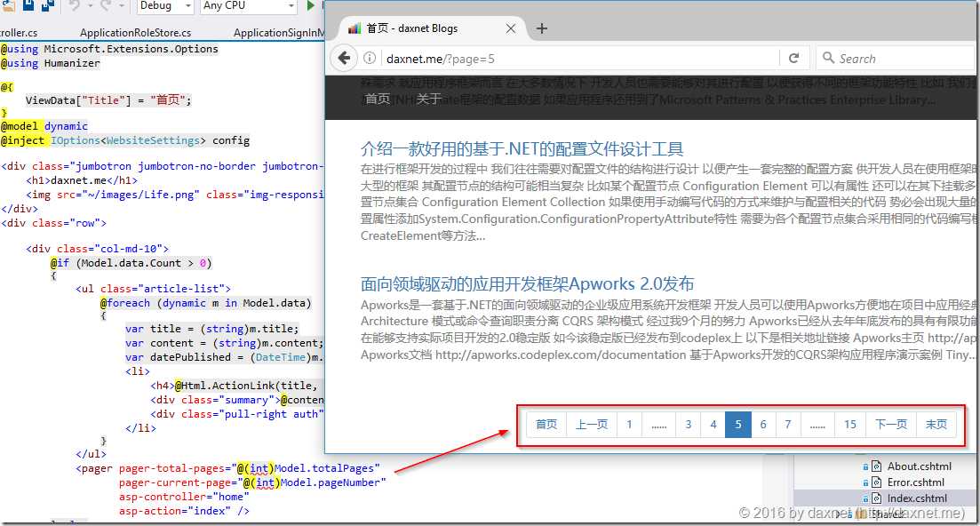Switch to the editor tab ending in roller.cs

click(19, 33)
